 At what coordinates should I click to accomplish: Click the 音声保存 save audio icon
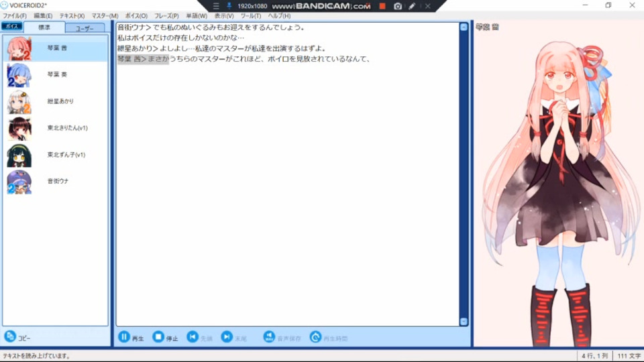pos(269,337)
